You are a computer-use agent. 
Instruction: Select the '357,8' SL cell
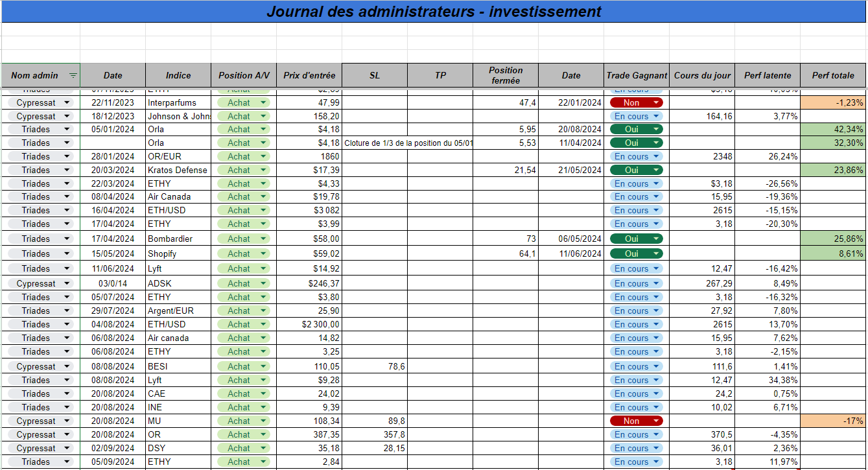click(x=375, y=434)
